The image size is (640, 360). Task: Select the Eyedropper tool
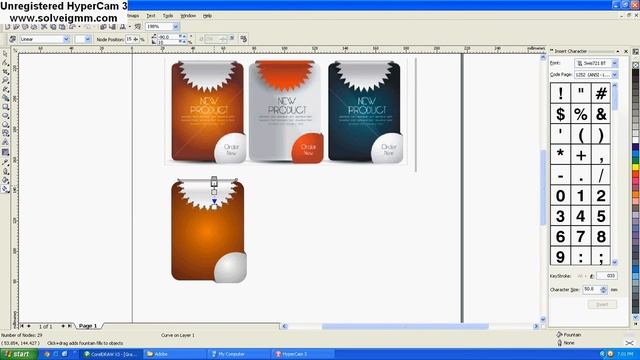[x=5, y=162]
